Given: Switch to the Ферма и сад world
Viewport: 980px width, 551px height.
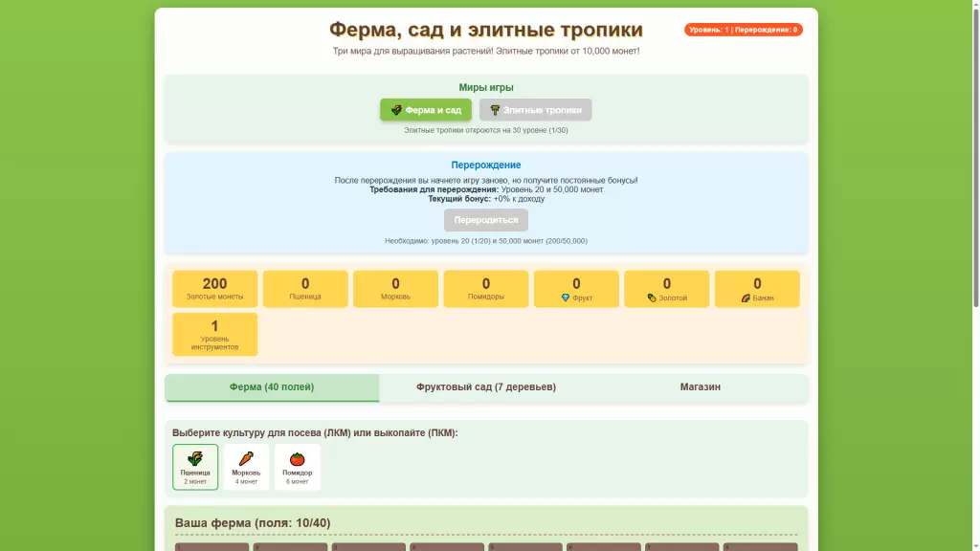Looking at the screenshot, I should (x=426, y=110).
